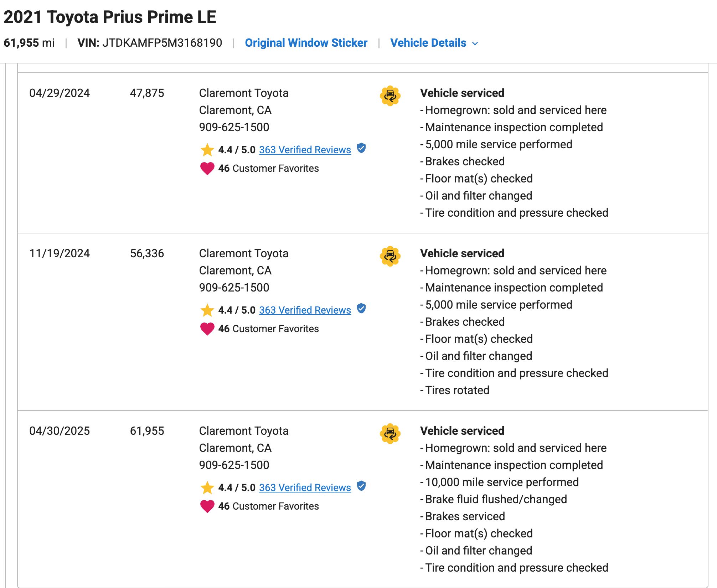Click the 2021 Toyota Prius Prime LE title
The height and width of the screenshot is (588, 717).
110,17
